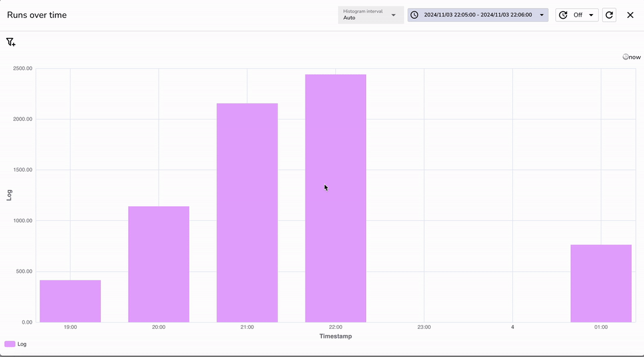Screen dimensions: 644x357
Task: Click the 21:00 axis tick label
Action: click(x=247, y=327)
